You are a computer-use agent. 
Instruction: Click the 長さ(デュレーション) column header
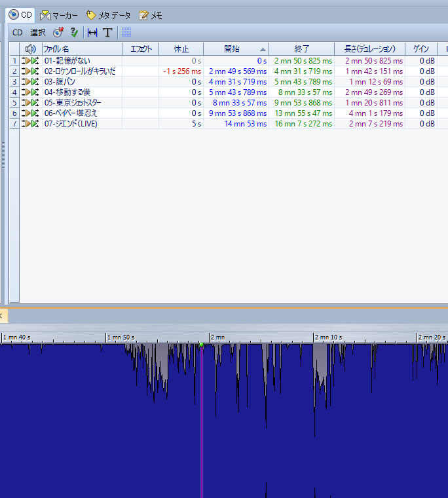(370, 49)
